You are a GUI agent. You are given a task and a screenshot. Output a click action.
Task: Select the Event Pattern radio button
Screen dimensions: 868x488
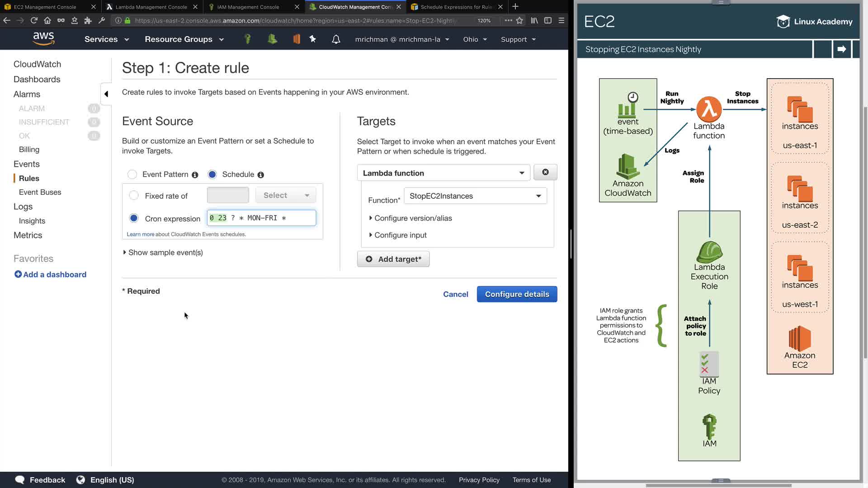click(132, 174)
